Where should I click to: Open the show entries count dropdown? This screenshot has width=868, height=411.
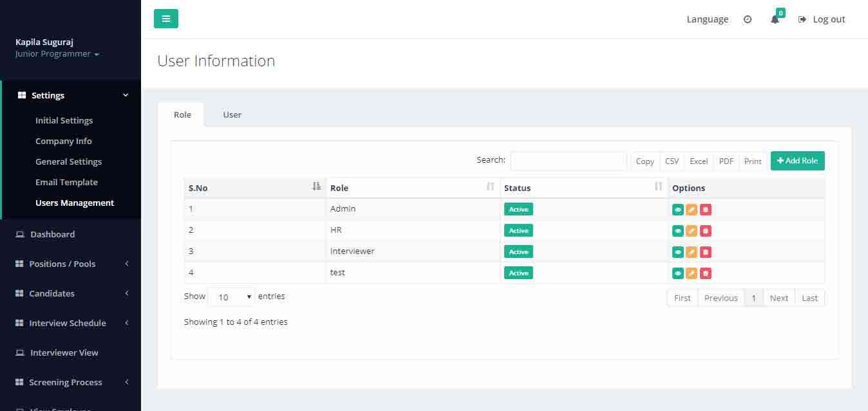tap(231, 297)
